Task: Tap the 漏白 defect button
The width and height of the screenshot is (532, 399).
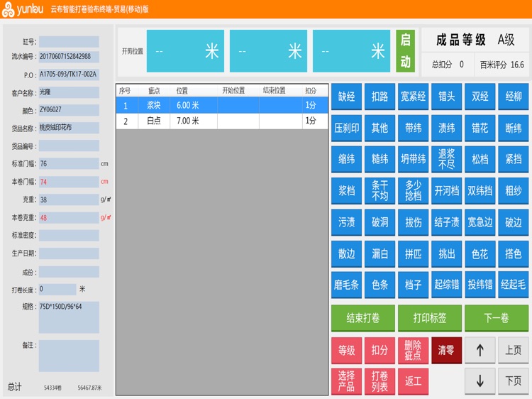Action: 379,253
